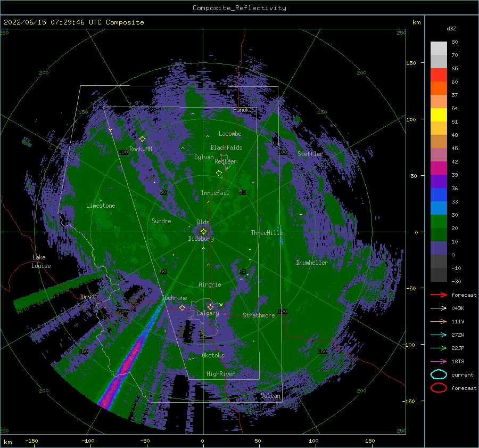Click the red forecast arrow in legend
Screen dimensions: 479x448
[x=439, y=295]
